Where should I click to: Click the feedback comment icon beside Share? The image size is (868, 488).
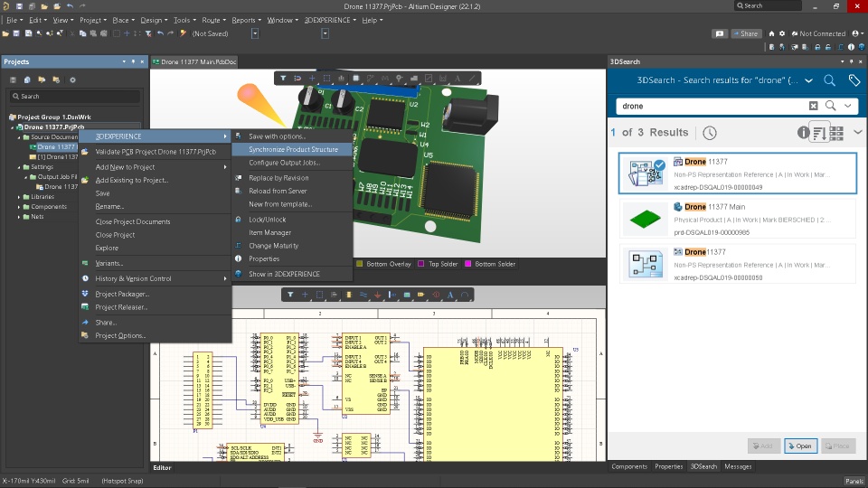[x=720, y=33]
